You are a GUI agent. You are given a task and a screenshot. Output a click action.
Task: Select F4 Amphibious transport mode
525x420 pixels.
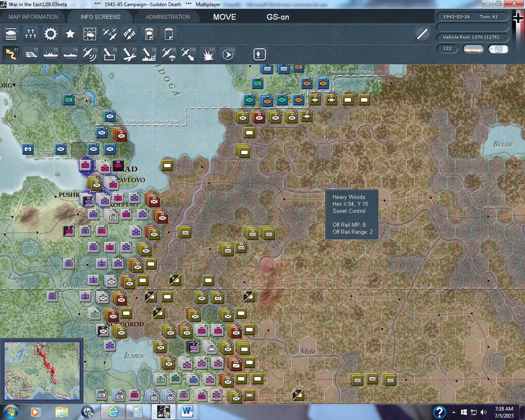70,54
